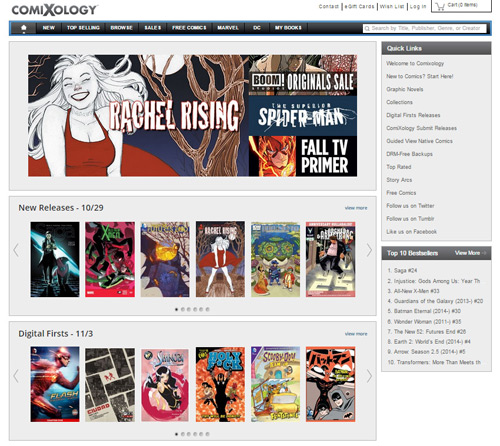Click view more for New Releases
The height and width of the screenshot is (446, 500).
[x=356, y=208]
